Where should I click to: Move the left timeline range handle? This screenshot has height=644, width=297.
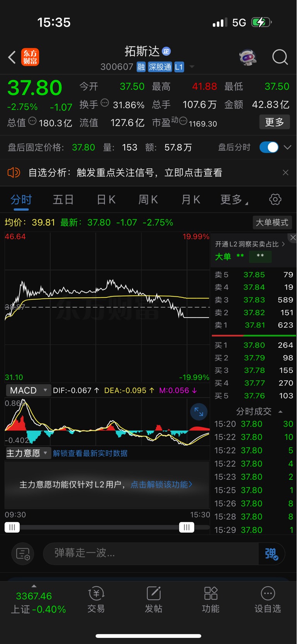[12, 527]
